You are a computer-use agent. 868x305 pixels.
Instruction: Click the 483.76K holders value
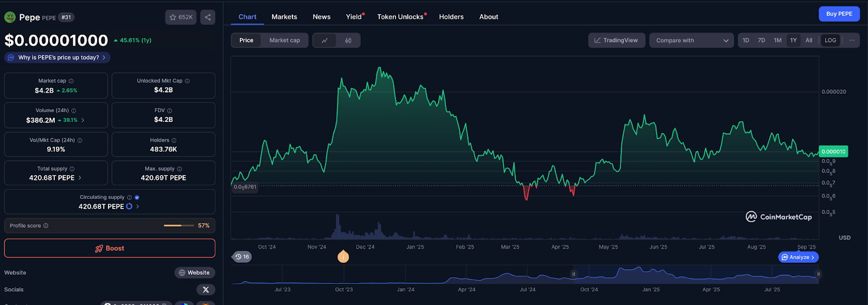[163, 150]
